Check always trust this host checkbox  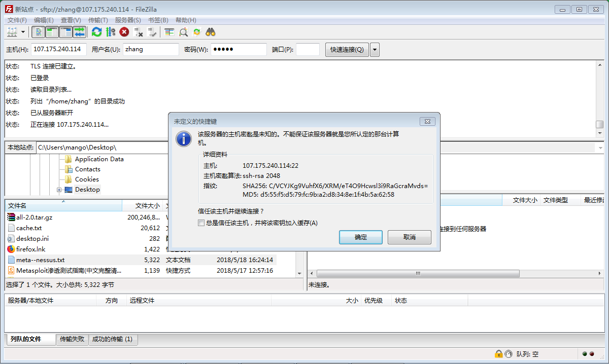[201, 223]
